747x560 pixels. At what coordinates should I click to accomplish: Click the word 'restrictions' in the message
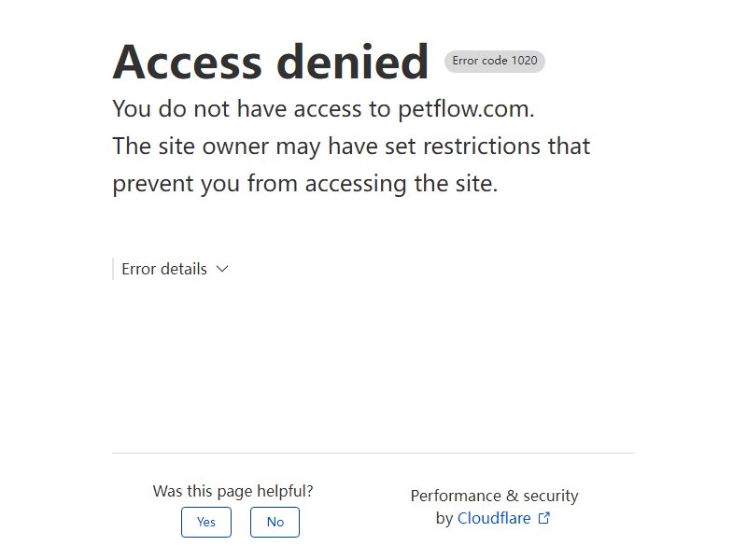(x=482, y=147)
